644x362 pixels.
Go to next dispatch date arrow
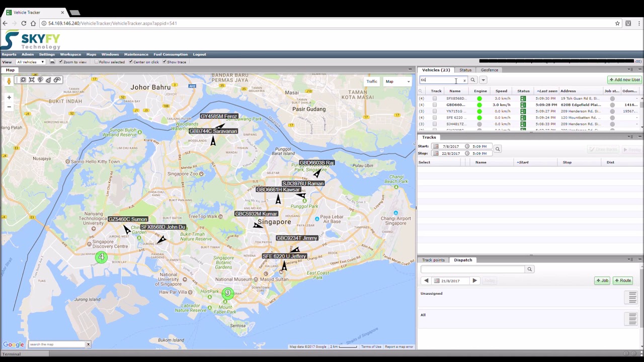[x=474, y=281]
